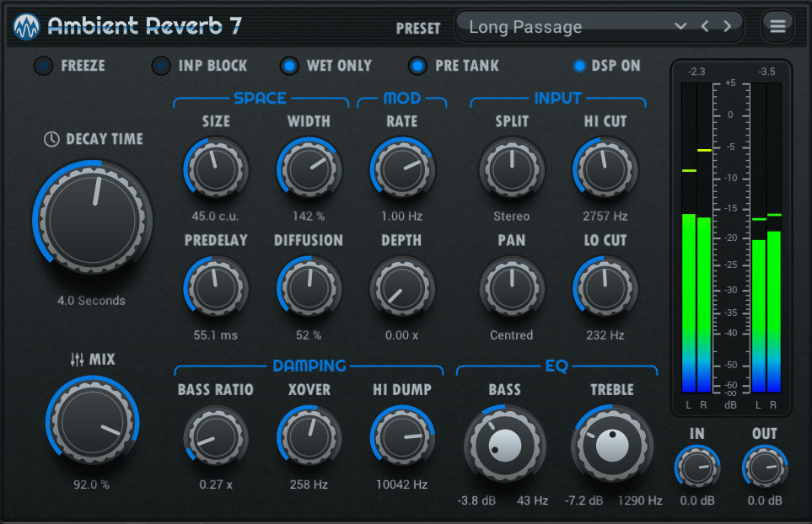Click the Centred pan value
812x524 pixels.
tap(512, 335)
